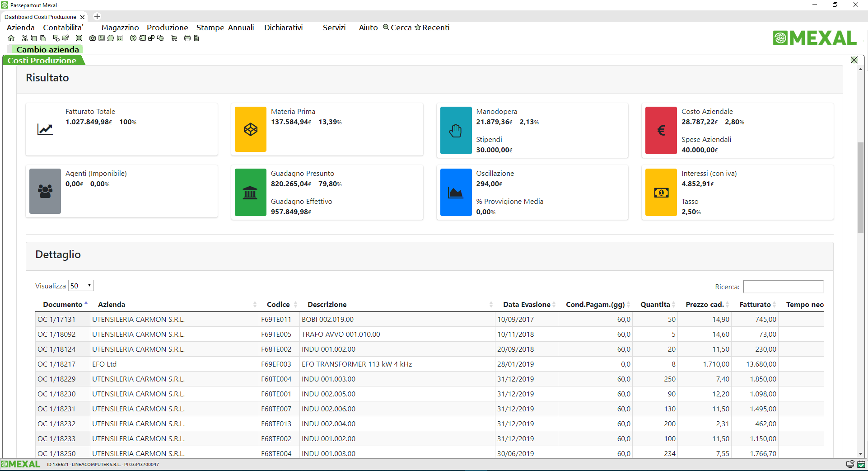This screenshot has width=868, height=471.
Task: Click the eP toolbar icon
Action: point(151,38)
